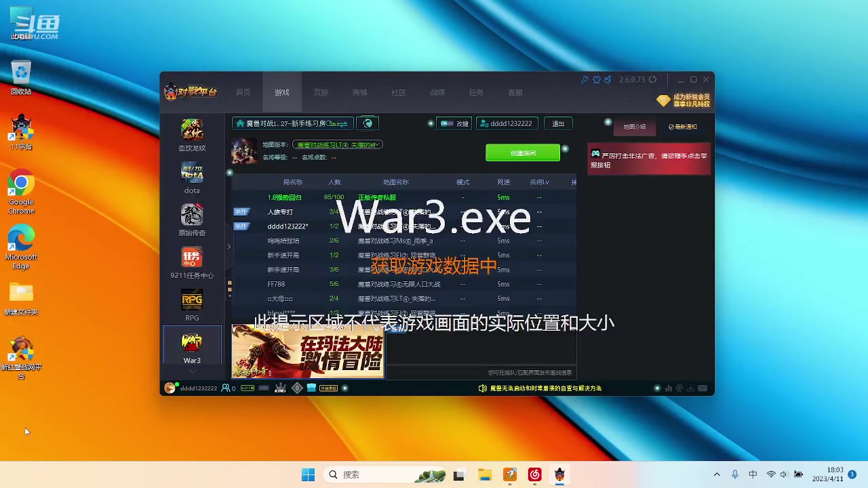Select the War3 sidebar icon
Viewport: 868px width, 488px height.
click(x=192, y=346)
